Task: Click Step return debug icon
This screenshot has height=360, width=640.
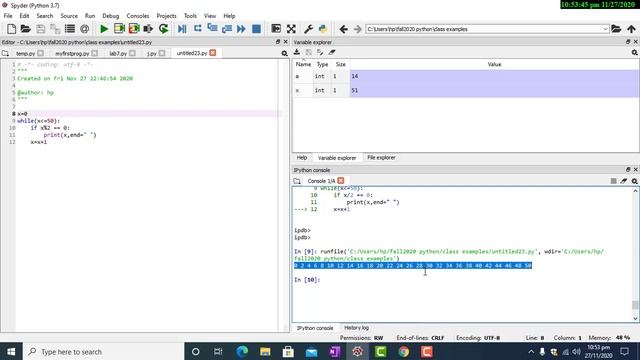Action: tap(227, 29)
